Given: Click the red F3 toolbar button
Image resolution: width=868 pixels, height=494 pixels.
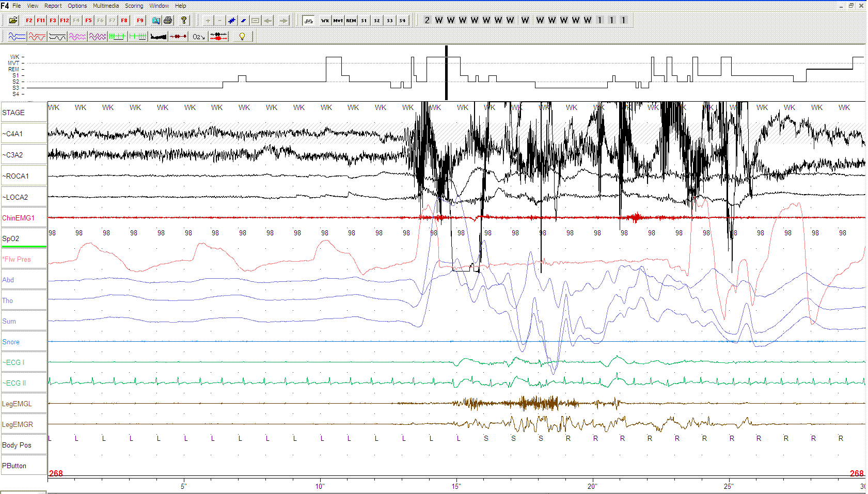Looking at the screenshot, I should pyautogui.click(x=53, y=20).
